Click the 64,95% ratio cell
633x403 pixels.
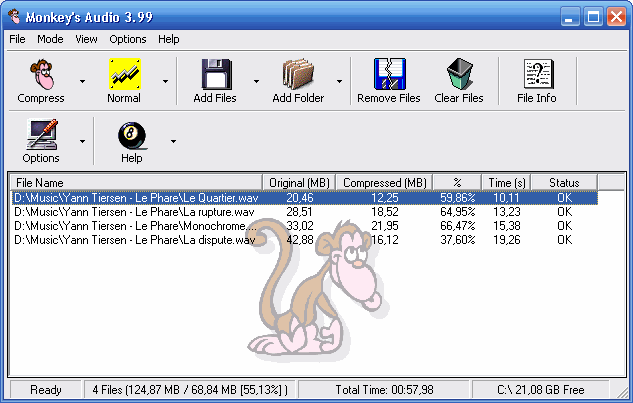(x=457, y=212)
